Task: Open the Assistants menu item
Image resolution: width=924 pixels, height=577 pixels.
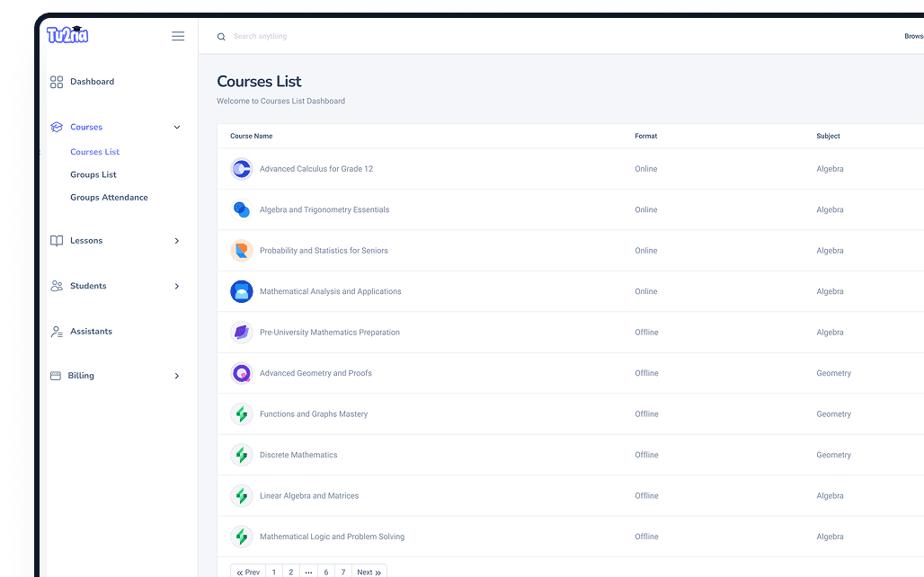Action: click(x=91, y=332)
